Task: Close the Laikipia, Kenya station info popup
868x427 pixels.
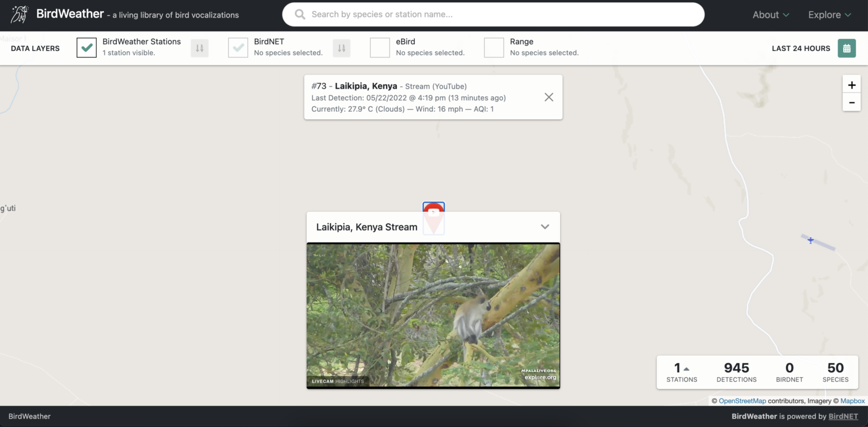Action: [549, 97]
